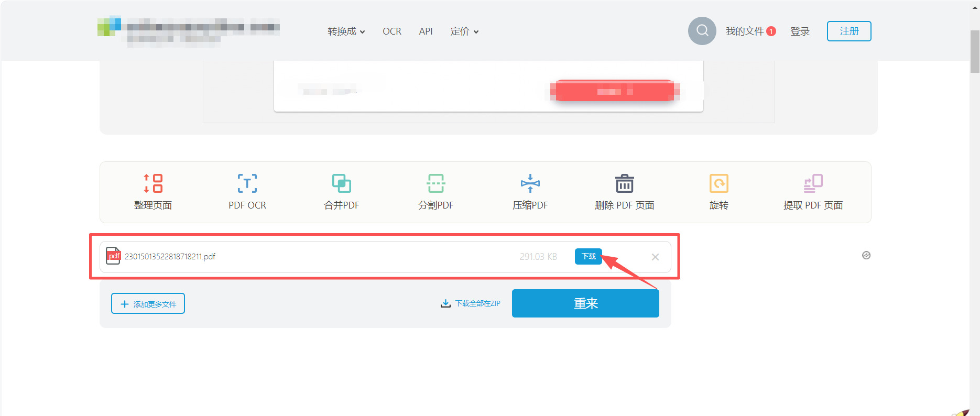
Task: Open the 旋转 rotate tool
Action: (719, 192)
